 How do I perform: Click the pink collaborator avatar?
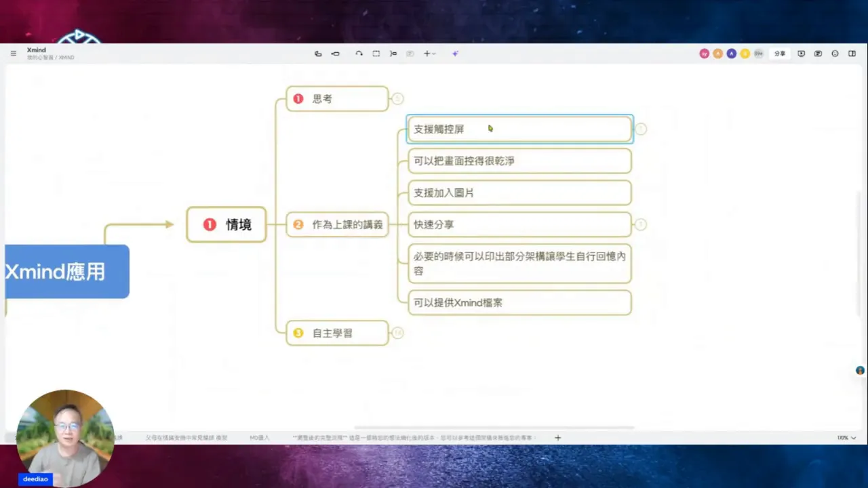[705, 54]
